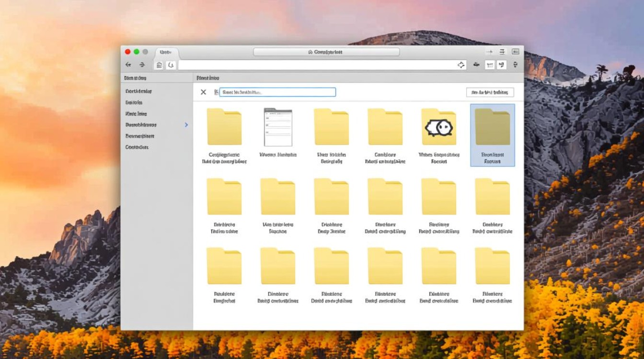Select the last item in the left sidebar list
Viewport: 644px width, 359px height.
[137, 147]
